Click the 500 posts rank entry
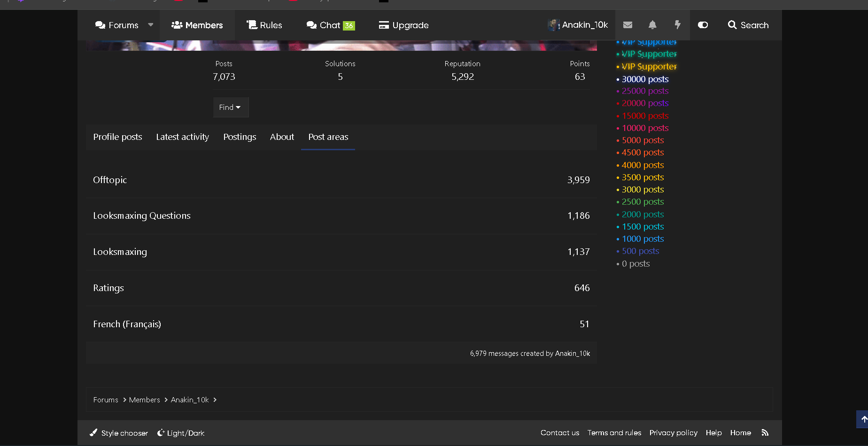 point(640,251)
